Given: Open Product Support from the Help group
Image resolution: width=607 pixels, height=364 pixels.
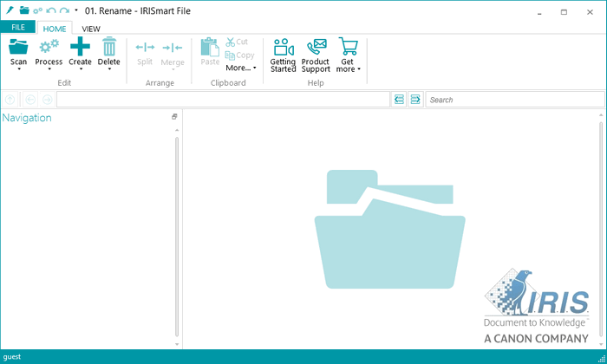Looking at the screenshot, I should pos(316,48).
